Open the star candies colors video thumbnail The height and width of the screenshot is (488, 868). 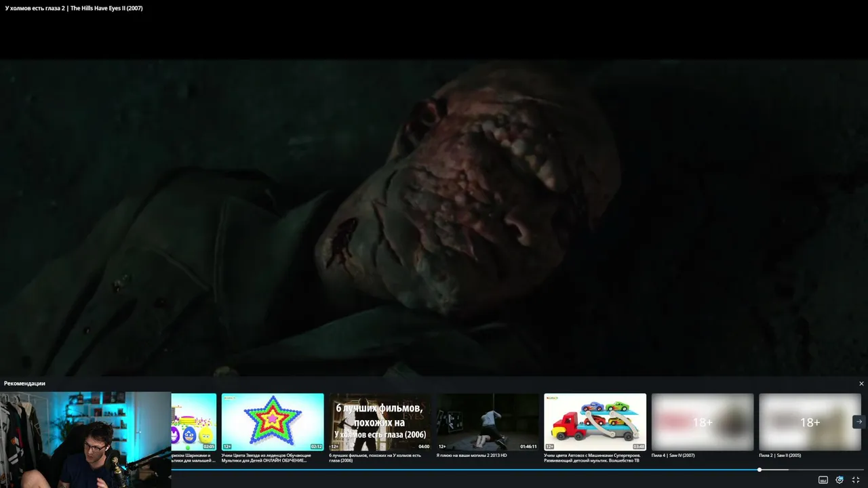[x=273, y=422]
